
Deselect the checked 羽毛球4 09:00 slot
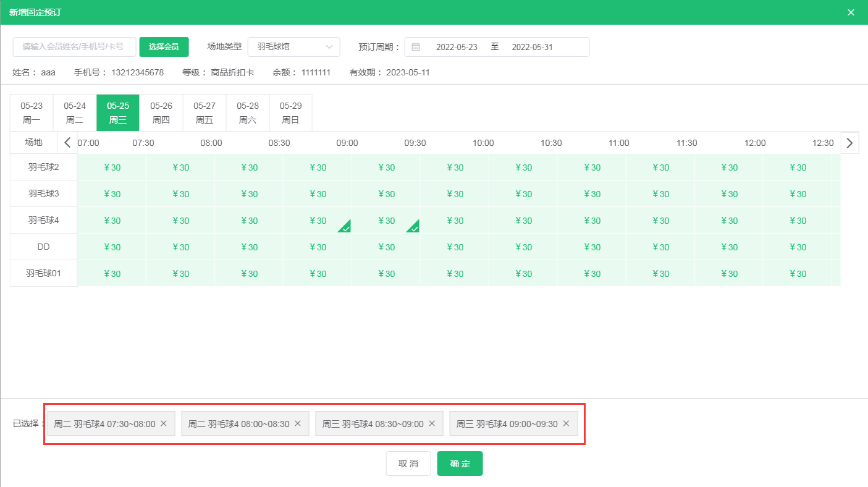tap(386, 221)
